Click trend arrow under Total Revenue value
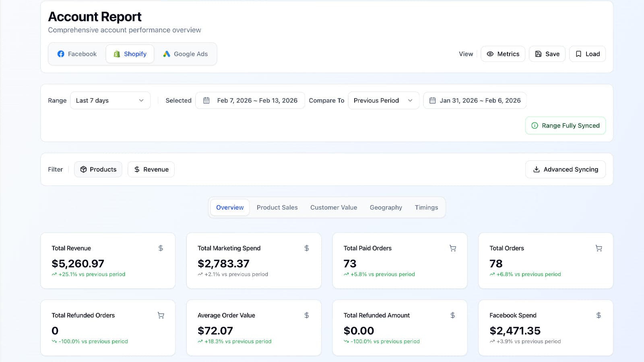 coord(54,274)
